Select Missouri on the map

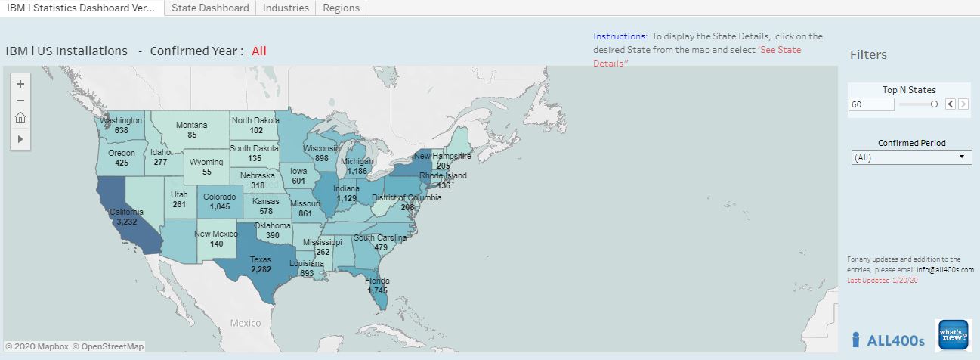[x=305, y=209]
